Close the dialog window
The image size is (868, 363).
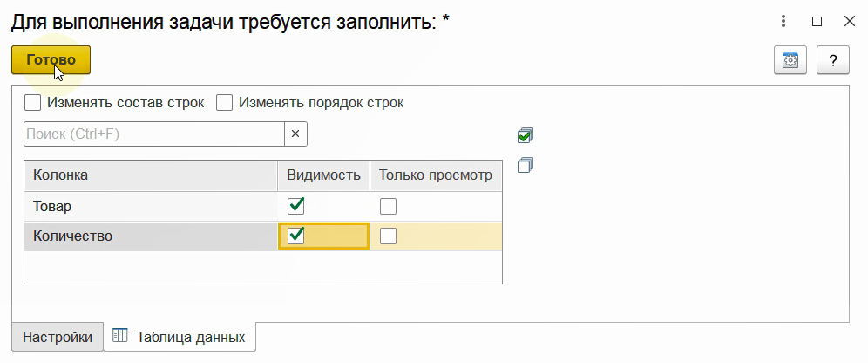pyautogui.click(x=849, y=21)
